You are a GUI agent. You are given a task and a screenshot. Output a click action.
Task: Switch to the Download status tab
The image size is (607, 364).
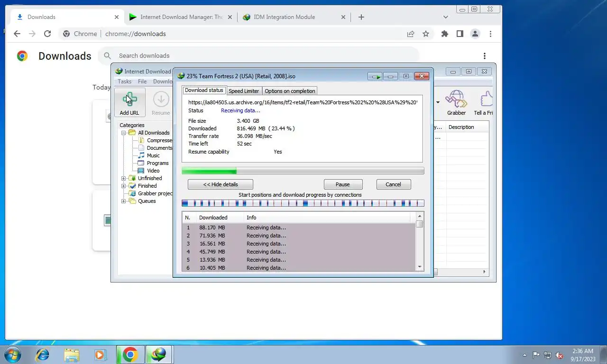(x=204, y=90)
